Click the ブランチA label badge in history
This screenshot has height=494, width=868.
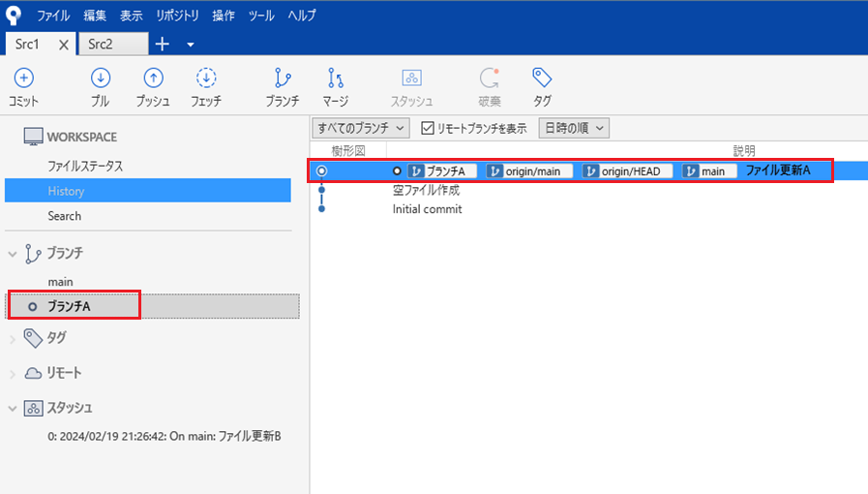pyautogui.click(x=442, y=171)
